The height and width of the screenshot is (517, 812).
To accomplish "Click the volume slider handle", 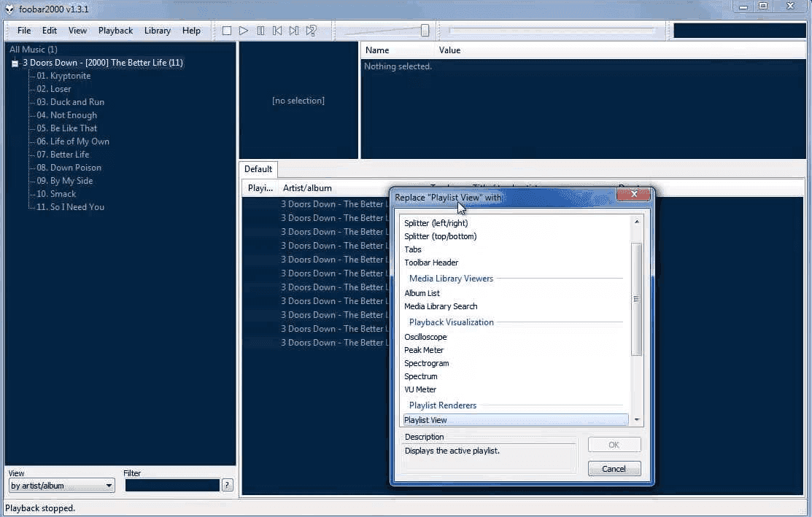I will pyautogui.click(x=425, y=31).
